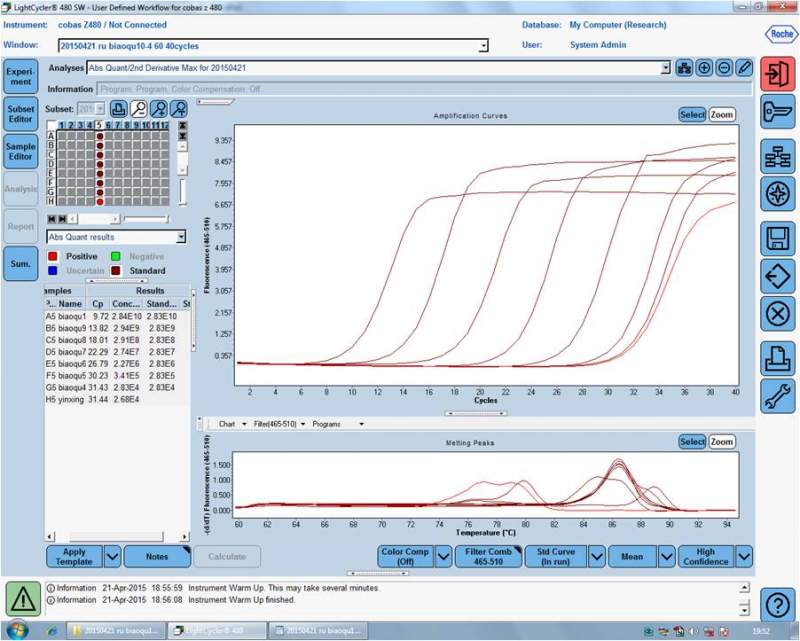Open the Chart menu in lower chart toolbar

[x=232, y=424]
